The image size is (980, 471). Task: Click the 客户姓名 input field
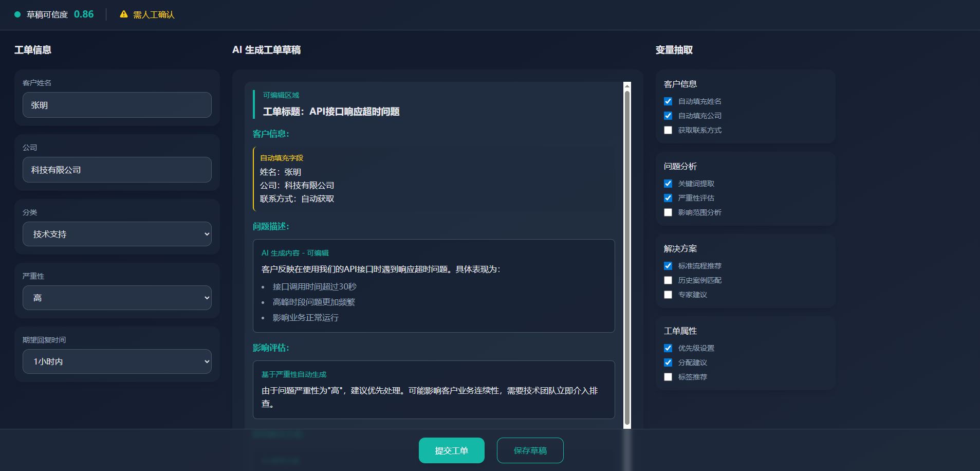point(117,105)
